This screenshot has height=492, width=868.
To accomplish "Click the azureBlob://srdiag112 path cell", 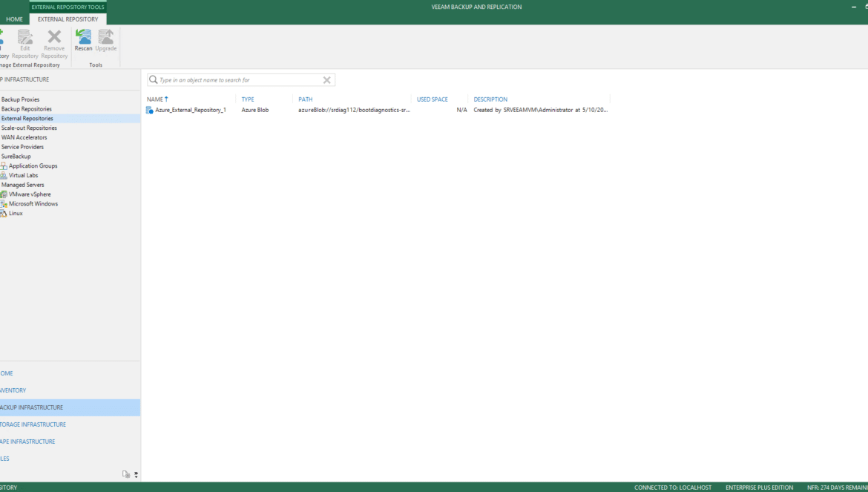I will pyautogui.click(x=355, y=110).
